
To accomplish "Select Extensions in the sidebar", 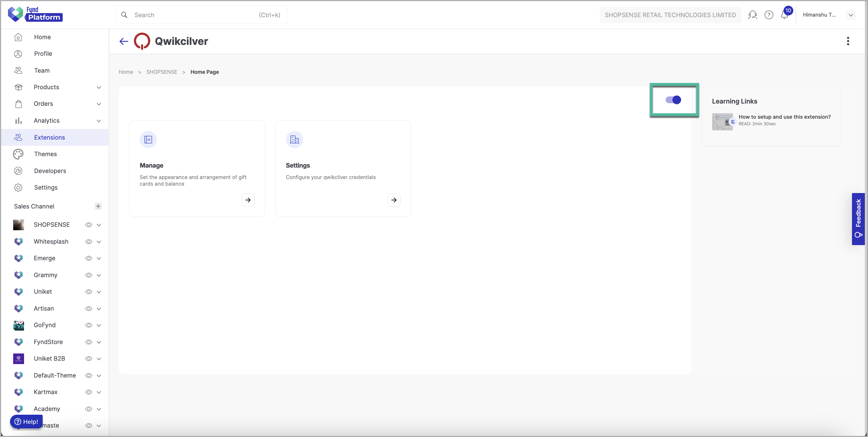I will [x=55, y=137].
